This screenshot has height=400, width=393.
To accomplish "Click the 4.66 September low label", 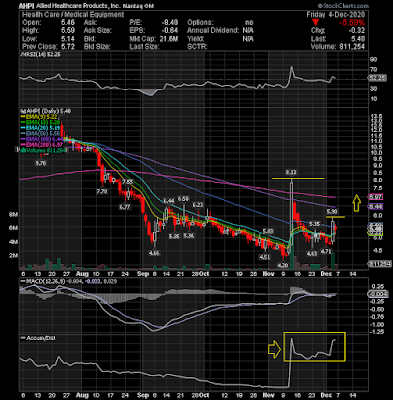I will pos(154,253).
